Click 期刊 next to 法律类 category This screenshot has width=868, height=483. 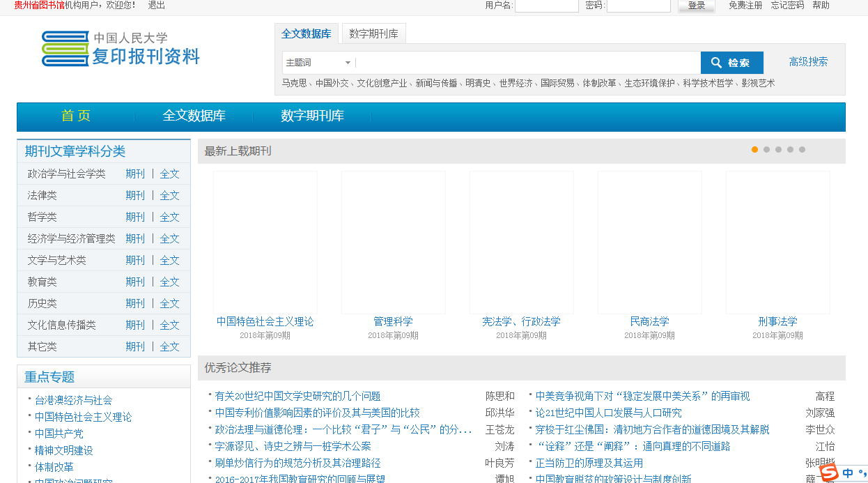click(135, 195)
